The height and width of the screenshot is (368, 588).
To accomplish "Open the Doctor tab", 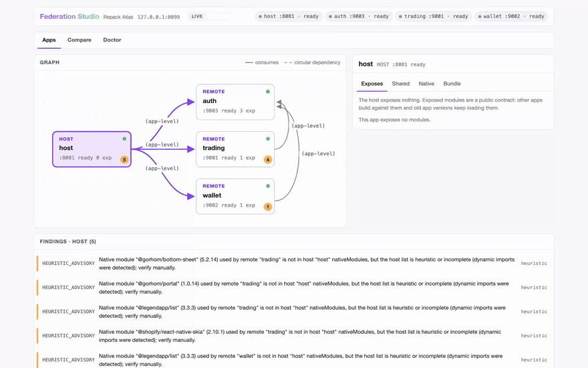I will coord(112,39).
